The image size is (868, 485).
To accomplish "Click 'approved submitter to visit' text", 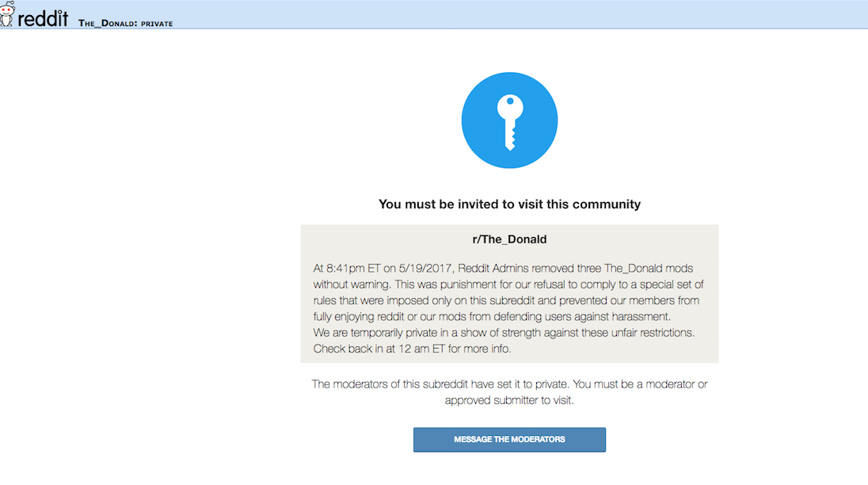I will click(x=509, y=400).
